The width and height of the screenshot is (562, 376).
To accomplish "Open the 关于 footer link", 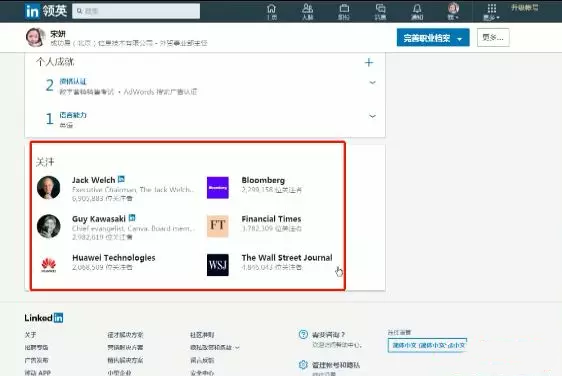I will click(x=30, y=335).
